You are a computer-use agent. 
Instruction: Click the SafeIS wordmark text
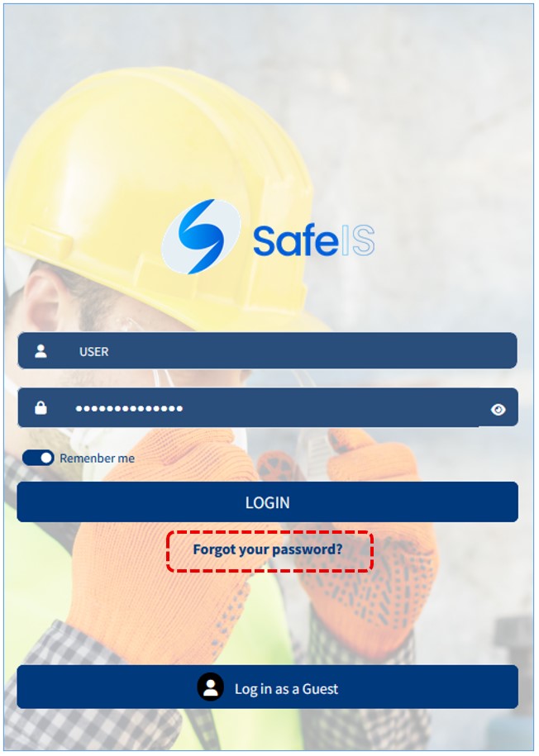click(313, 240)
